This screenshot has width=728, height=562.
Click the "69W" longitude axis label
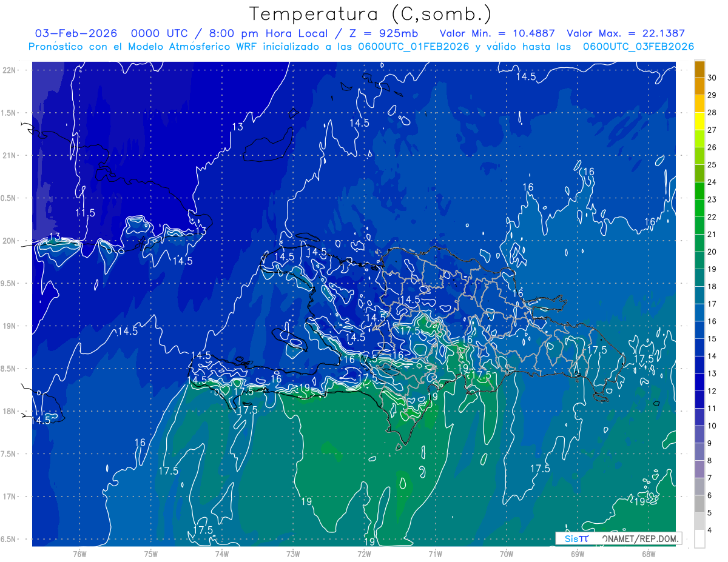pos(578,554)
